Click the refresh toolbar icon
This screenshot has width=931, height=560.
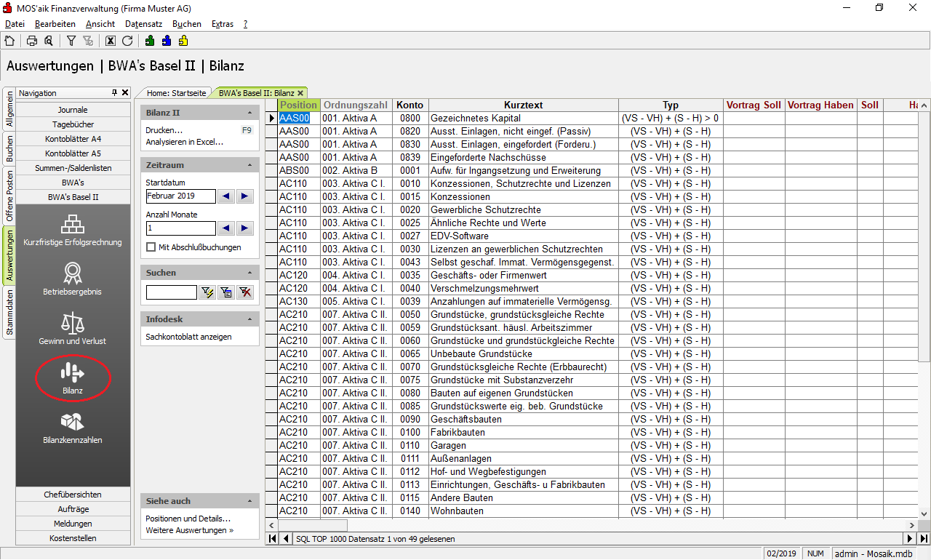[127, 41]
